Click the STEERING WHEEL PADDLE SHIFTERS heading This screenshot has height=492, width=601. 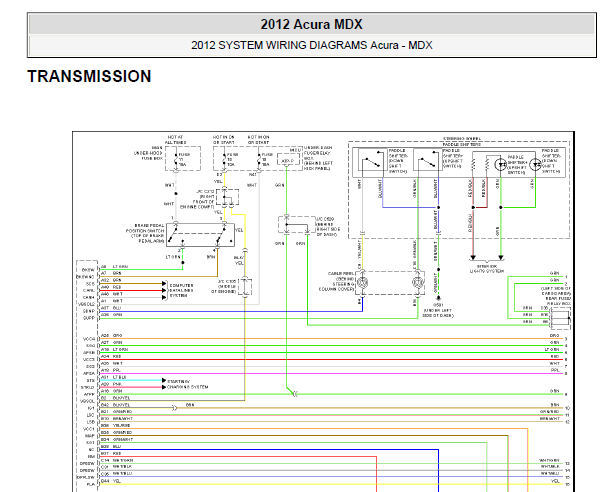462,141
